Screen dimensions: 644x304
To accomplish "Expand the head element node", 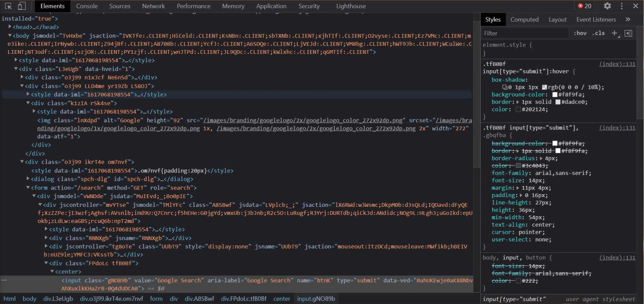I will (x=10, y=27).
